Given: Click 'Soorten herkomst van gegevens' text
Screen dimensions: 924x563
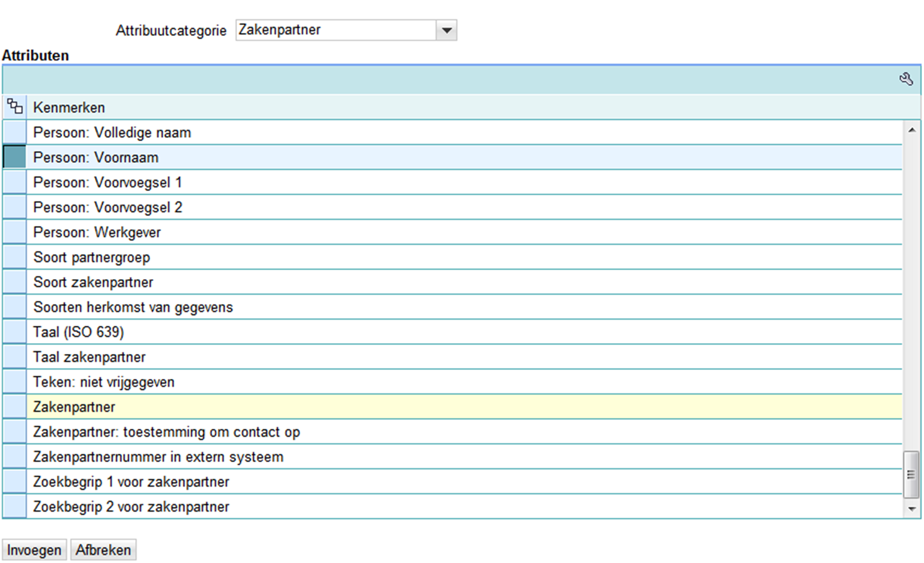Looking at the screenshot, I should click(x=133, y=308).
